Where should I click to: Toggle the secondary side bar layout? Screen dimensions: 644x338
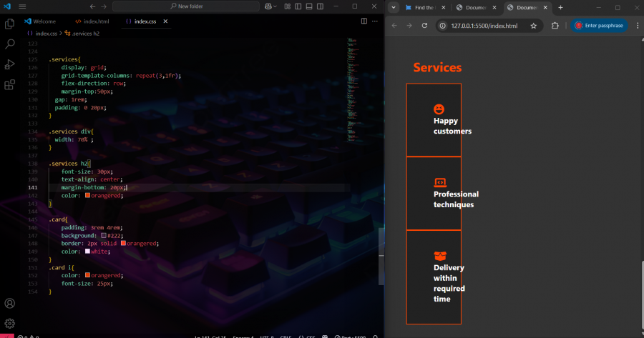(x=319, y=6)
